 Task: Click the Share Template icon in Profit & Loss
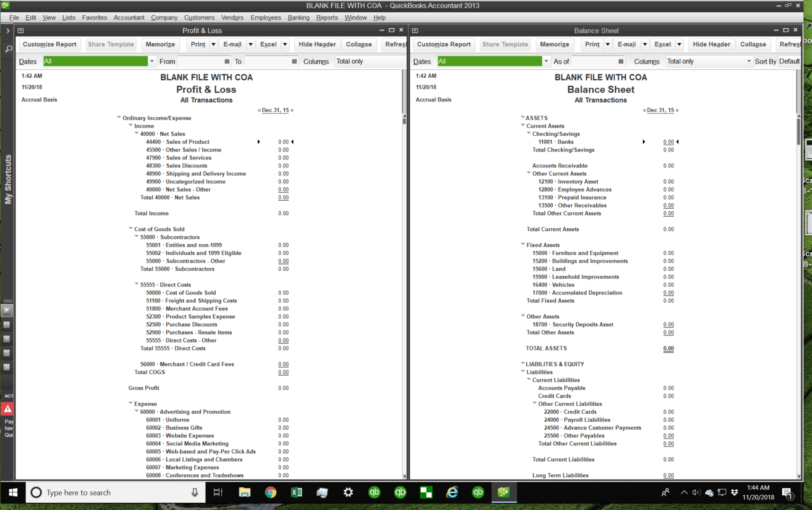click(111, 44)
